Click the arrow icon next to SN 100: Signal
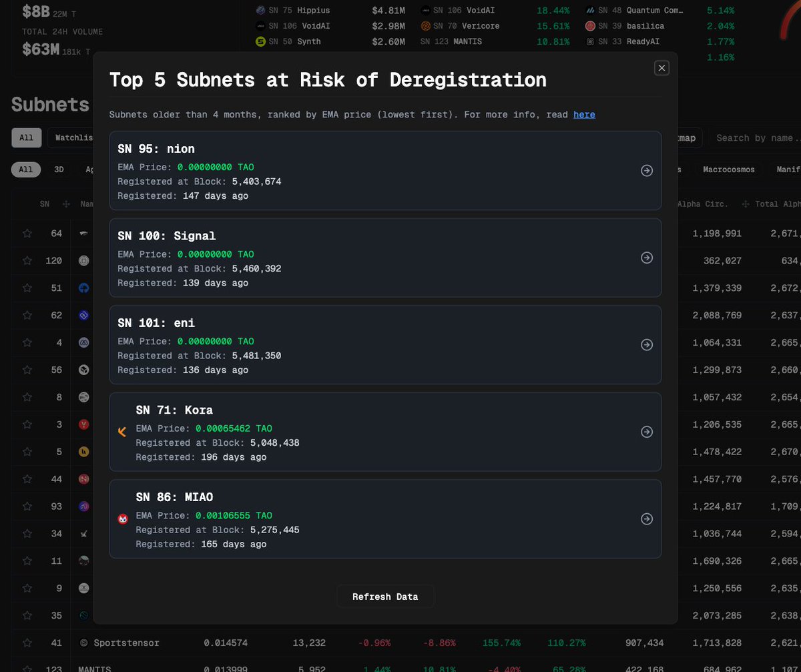 [646, 258]
